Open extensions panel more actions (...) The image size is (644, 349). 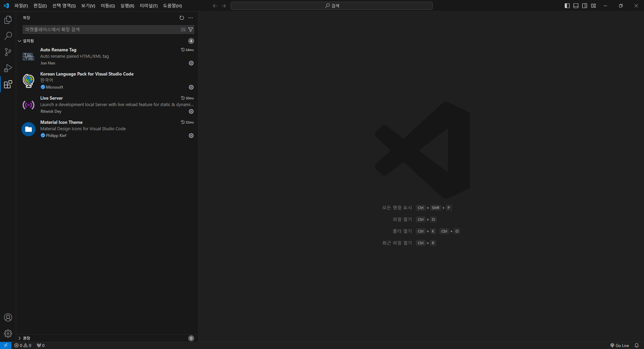[191, 18]
